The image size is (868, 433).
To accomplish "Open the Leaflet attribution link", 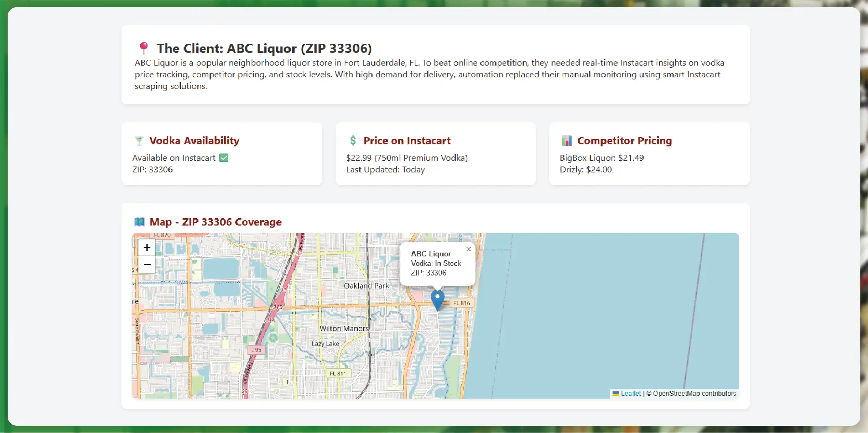I will tap(631, 393).
